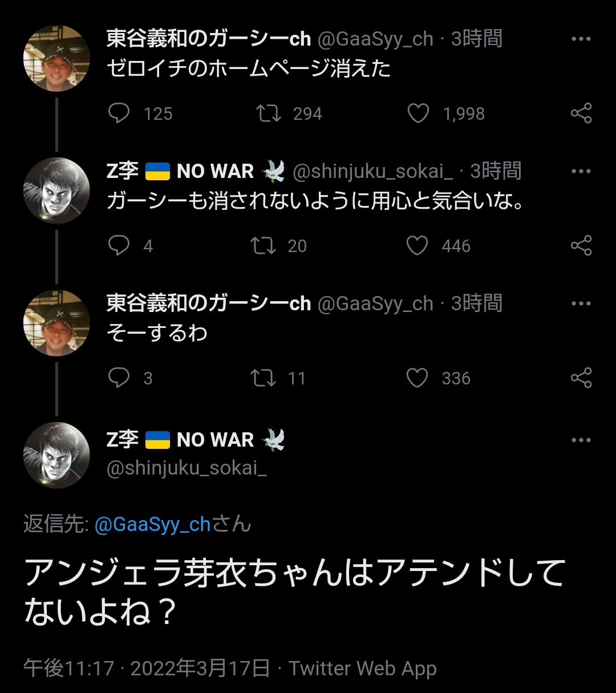Image resolution: width=616 pixels, height=693 pixels.
Task: Open the @shinjuku_sokai_ handle on main tweet
Action: [x=187, y=468]
